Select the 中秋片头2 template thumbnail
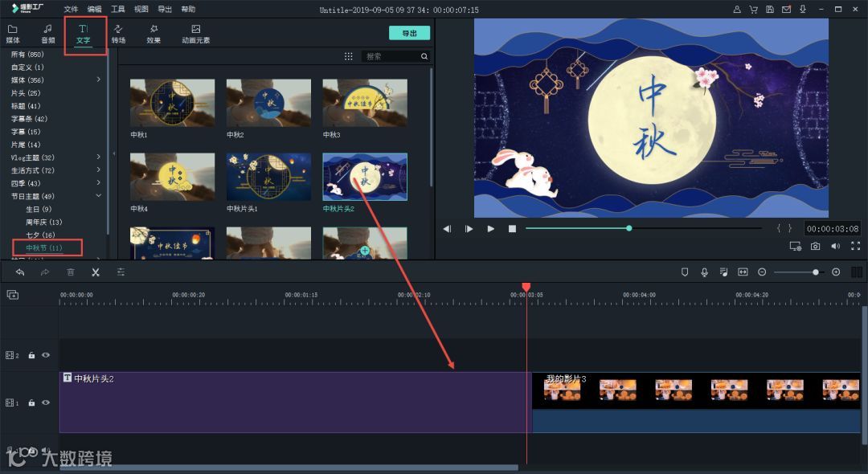 [x=366, y=176]
